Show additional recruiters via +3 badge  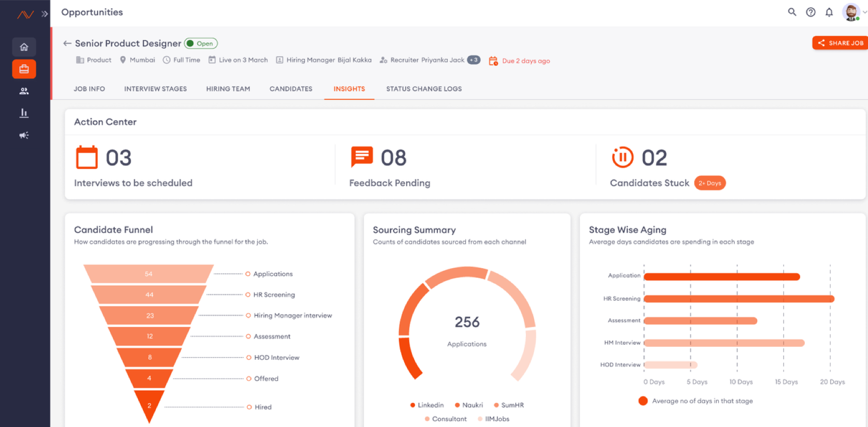[474, 60]
